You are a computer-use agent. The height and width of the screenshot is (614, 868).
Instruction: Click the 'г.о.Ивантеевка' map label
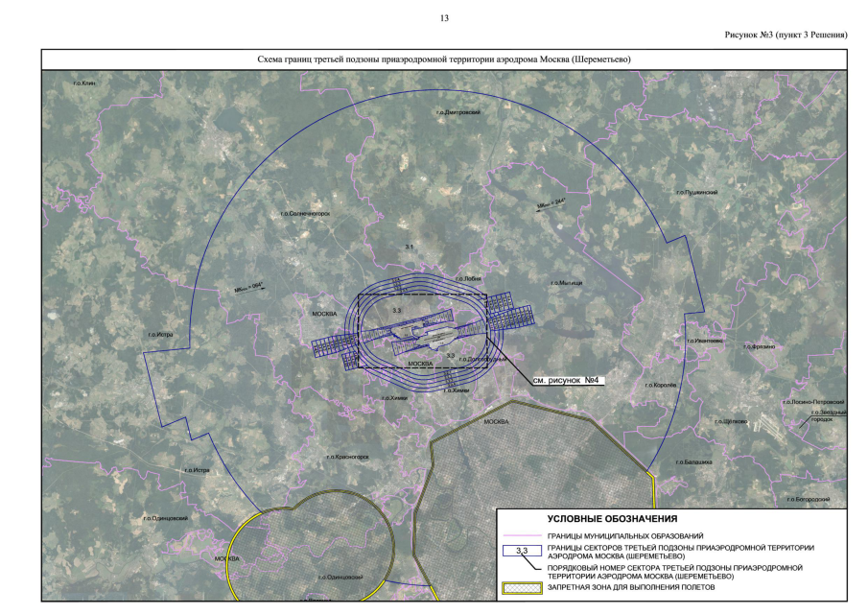[705, 341]
